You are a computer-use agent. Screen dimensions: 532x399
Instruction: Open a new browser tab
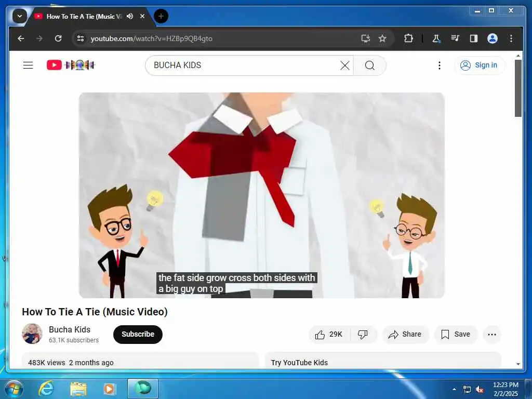point(161,16)
